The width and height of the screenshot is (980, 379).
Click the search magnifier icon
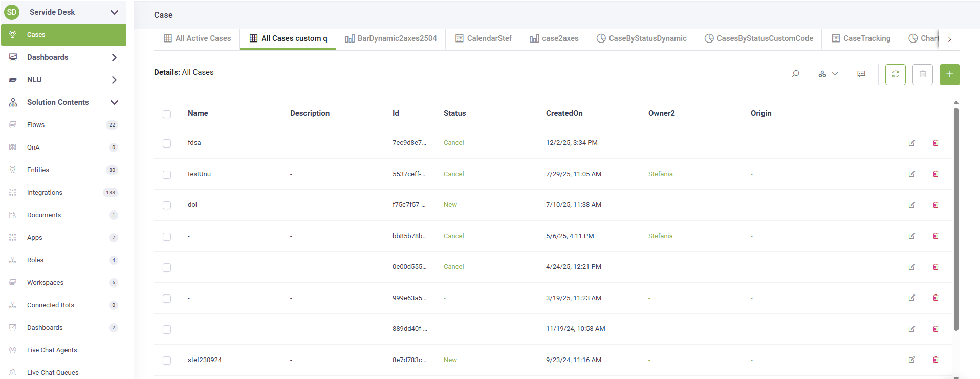[795, 74]
